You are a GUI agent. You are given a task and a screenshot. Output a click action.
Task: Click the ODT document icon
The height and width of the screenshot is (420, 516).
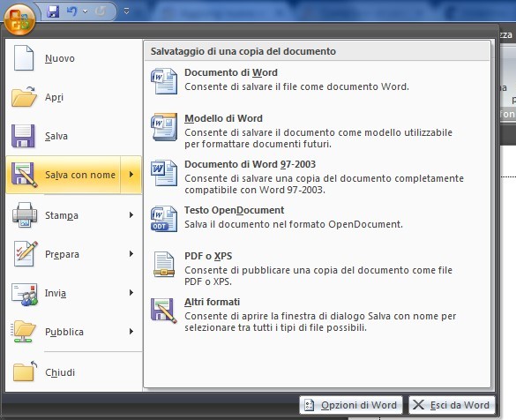164,219
